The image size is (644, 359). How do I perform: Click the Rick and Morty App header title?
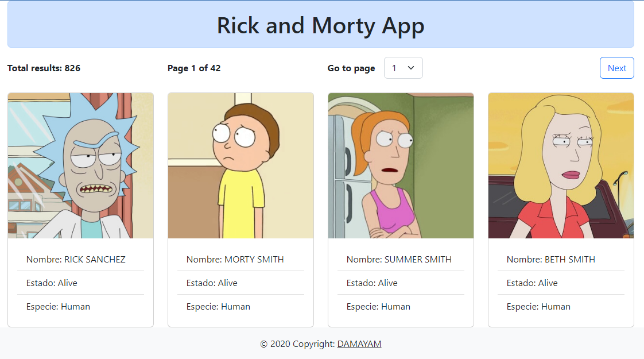320,26
